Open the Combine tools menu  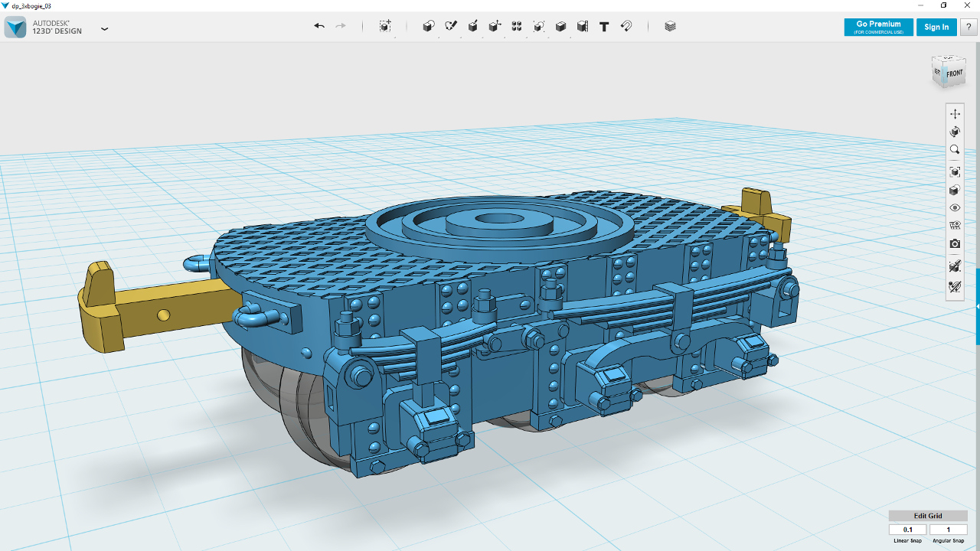(560, 26)
